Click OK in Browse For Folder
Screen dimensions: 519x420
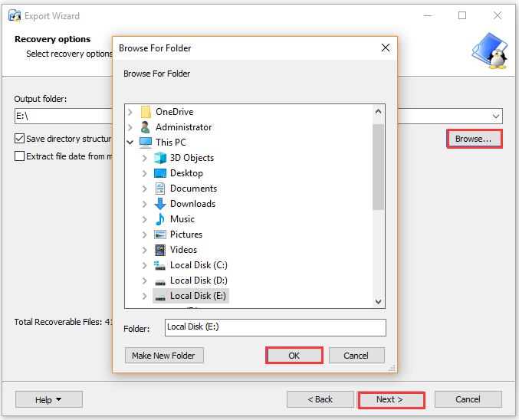[294, 356]
